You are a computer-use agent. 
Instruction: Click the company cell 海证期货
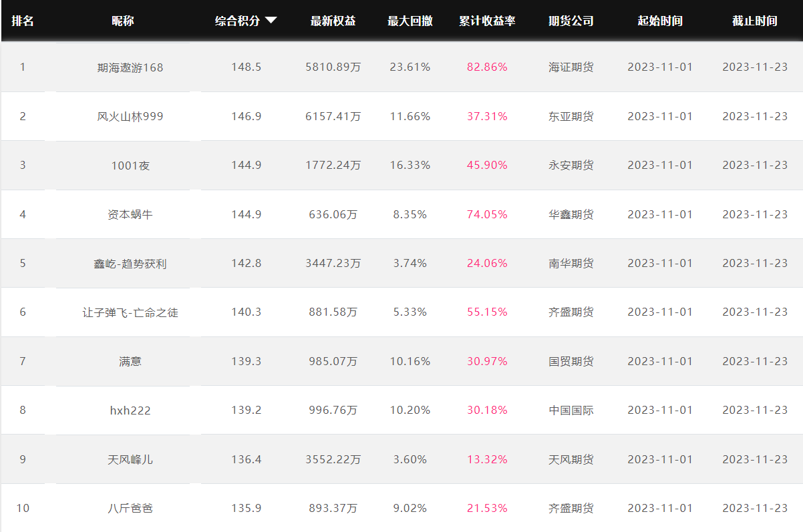[x=571, y=67]
